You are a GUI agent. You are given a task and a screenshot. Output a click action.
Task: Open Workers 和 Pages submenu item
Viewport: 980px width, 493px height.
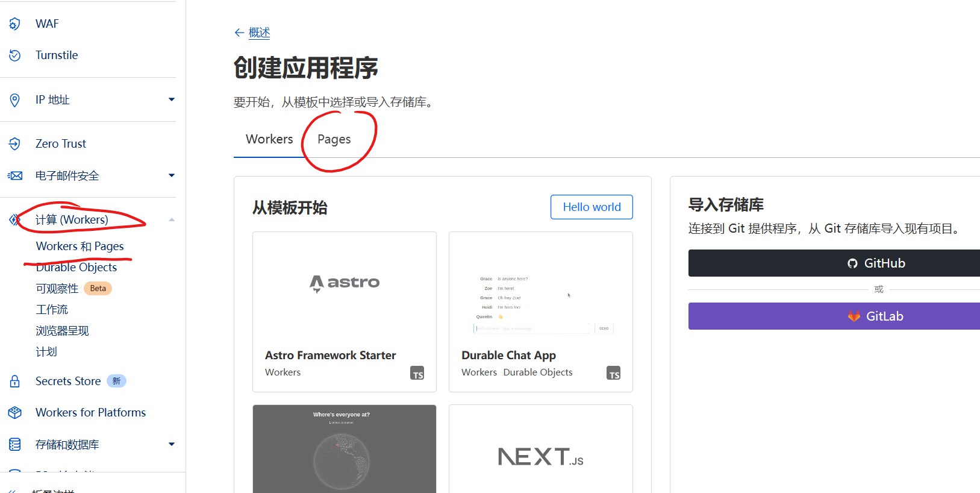(80, 246)
